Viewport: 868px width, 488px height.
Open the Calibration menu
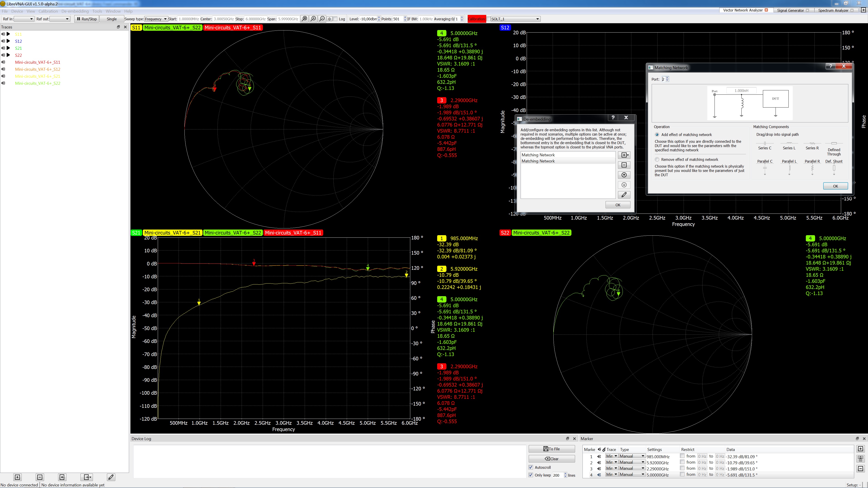tap(48, 11)
